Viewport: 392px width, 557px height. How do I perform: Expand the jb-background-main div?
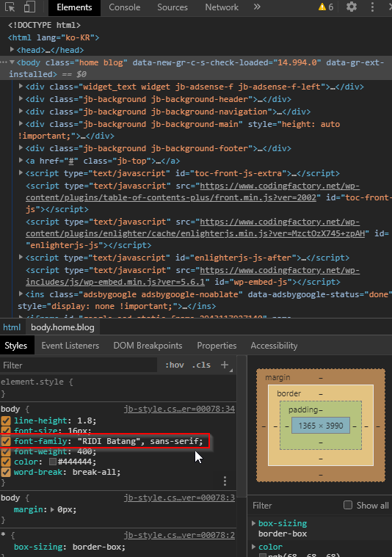pyautogui.click(x=21, y=123)
